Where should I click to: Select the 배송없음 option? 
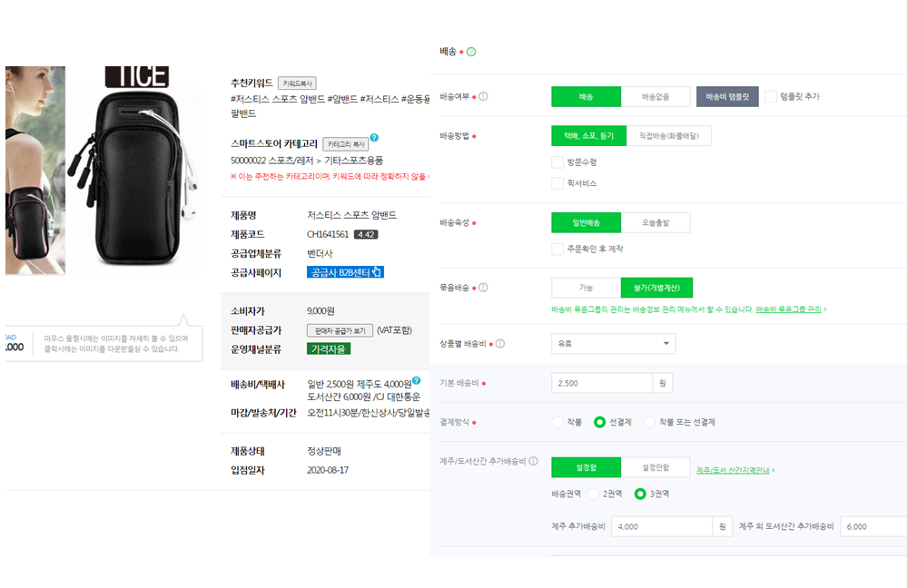656,96
